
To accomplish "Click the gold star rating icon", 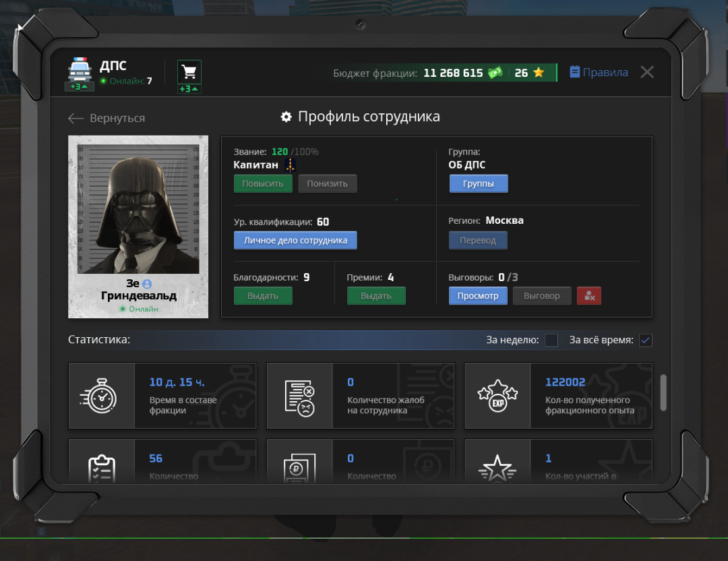I will [539, 72].
